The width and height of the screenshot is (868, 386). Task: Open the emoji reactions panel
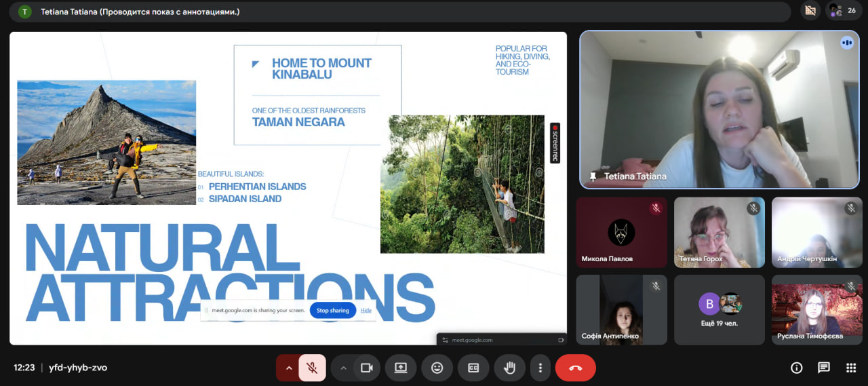[437, 368]
